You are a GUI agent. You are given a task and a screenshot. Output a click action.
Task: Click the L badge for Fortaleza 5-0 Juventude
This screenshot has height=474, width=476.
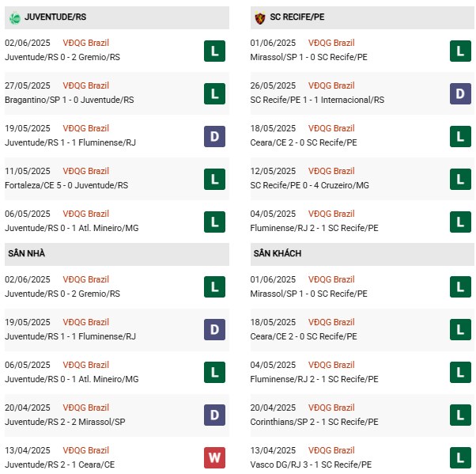(x=213, y=180)
